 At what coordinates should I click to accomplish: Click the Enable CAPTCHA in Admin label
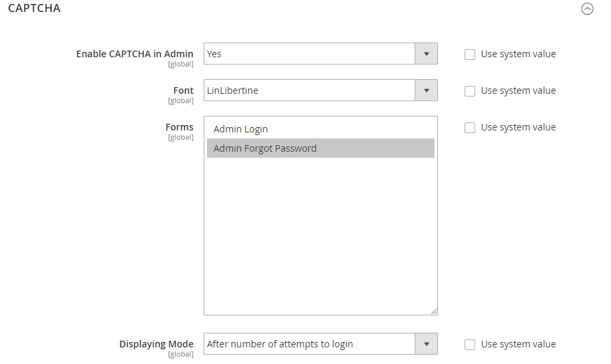[134, 54]
